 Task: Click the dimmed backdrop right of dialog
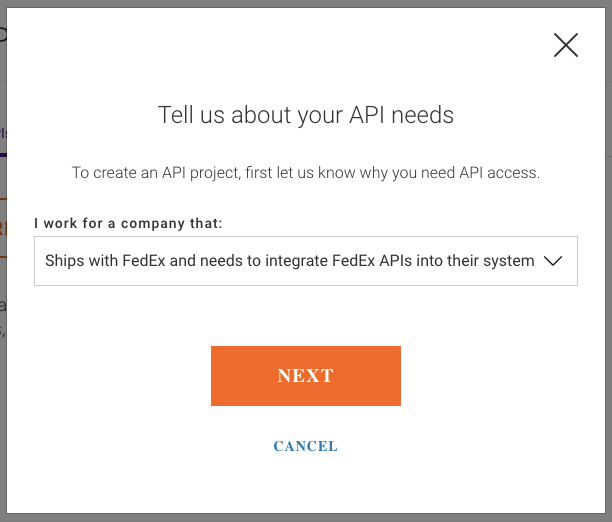coord(608,273)
